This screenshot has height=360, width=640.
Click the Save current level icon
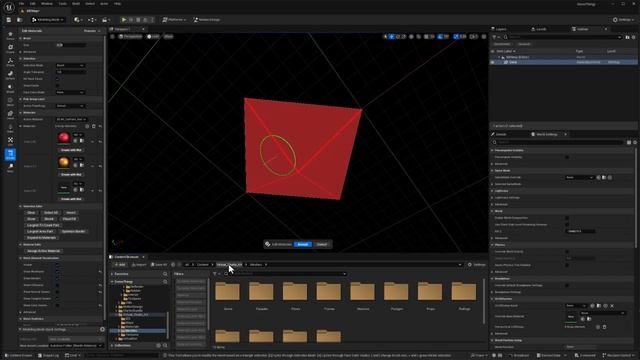[9, 20]
